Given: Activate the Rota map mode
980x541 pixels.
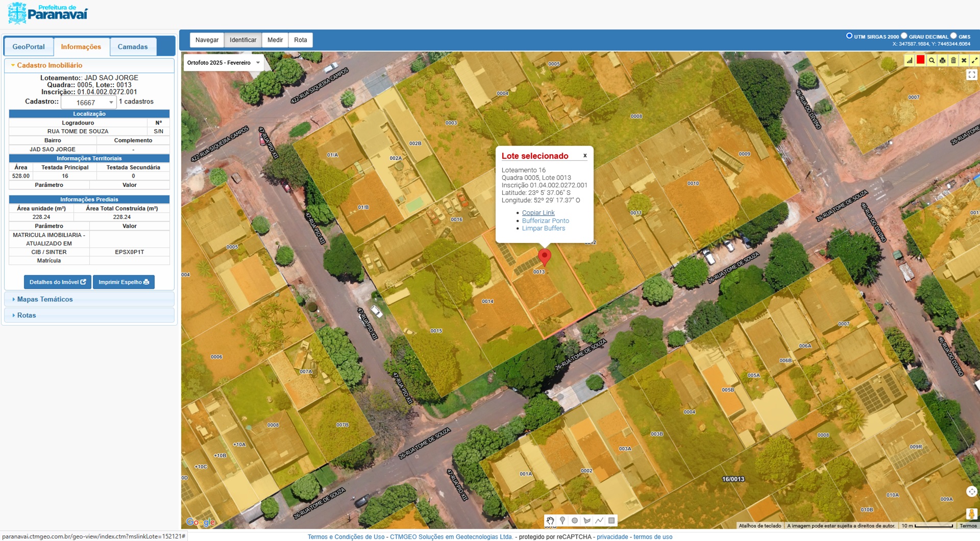Looking at the screenshot, I should (301, 40).
